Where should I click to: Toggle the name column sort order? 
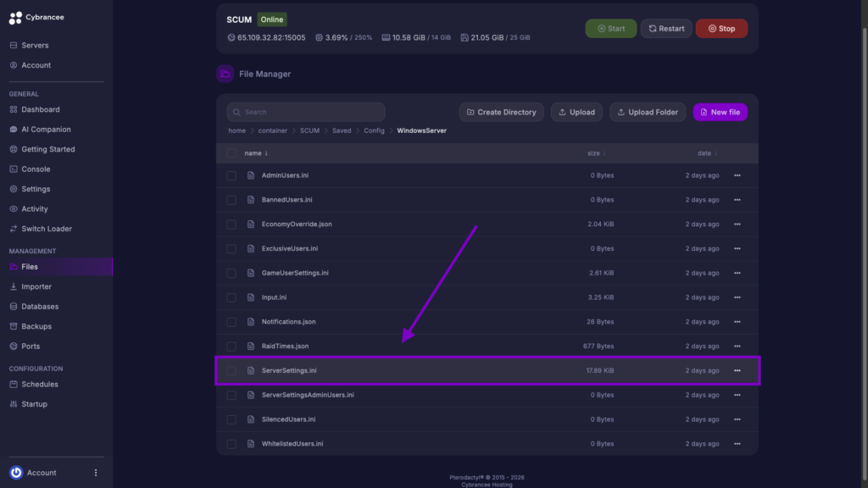pos(256,152)
